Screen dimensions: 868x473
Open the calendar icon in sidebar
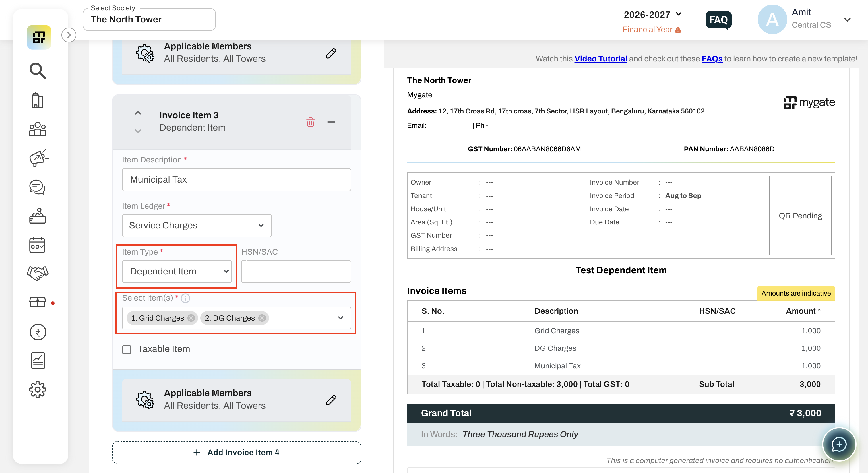[37, 245]
